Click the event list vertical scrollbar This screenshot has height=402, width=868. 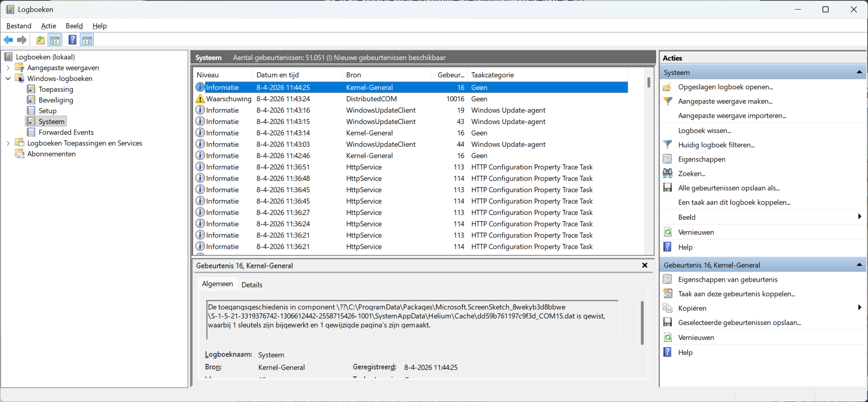tap(649, 161)
